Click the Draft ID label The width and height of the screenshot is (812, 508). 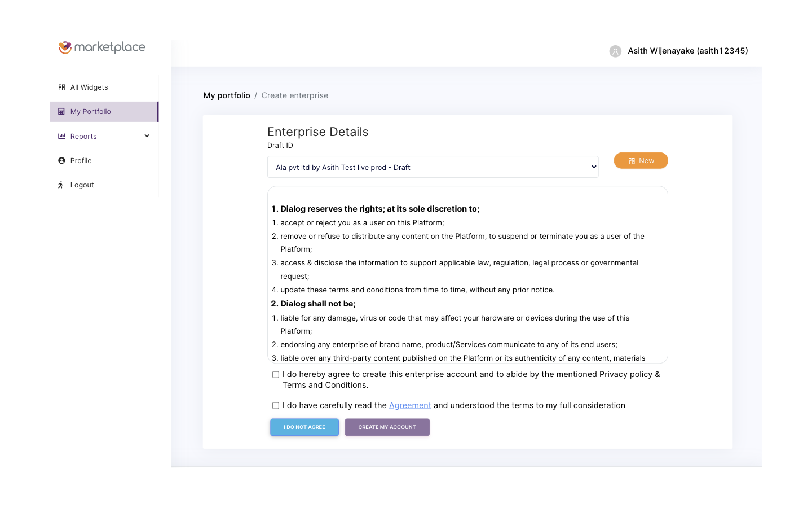point(280,146)
